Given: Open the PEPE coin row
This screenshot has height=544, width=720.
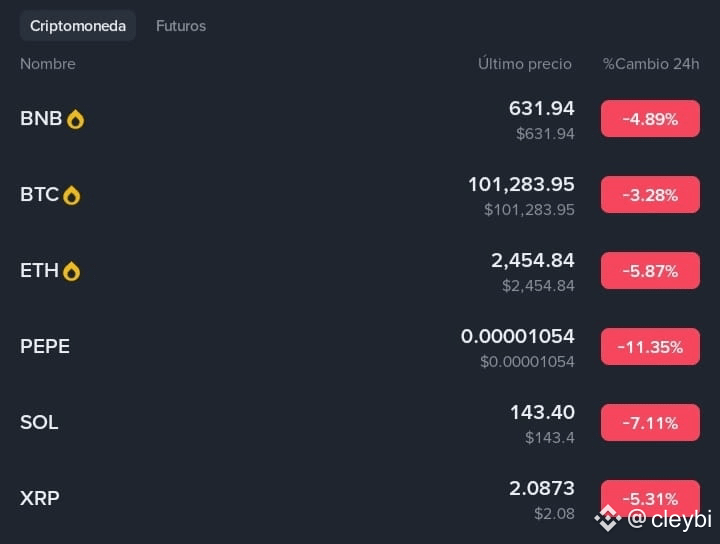Looking at the screenshot, I should (360, 347).
